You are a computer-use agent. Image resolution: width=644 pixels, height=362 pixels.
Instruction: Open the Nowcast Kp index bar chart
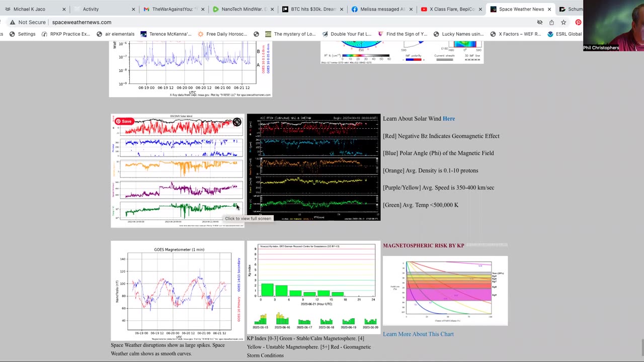pos(313,288)
